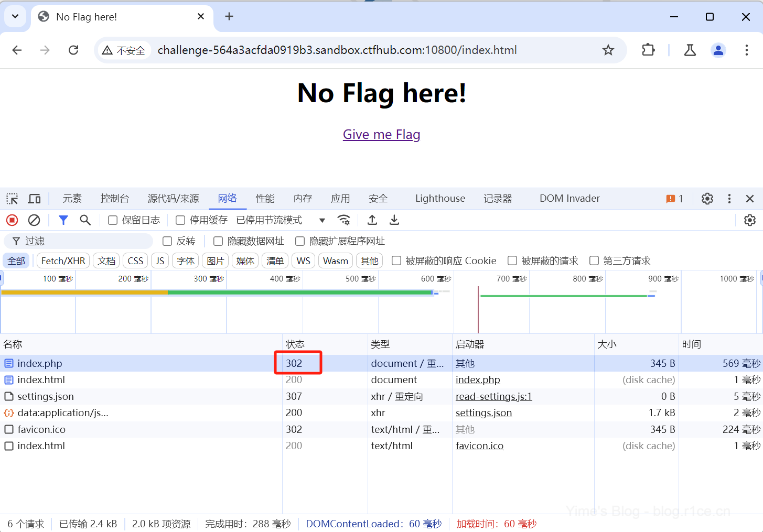Click the Give me Flag link

pos(381,135)
